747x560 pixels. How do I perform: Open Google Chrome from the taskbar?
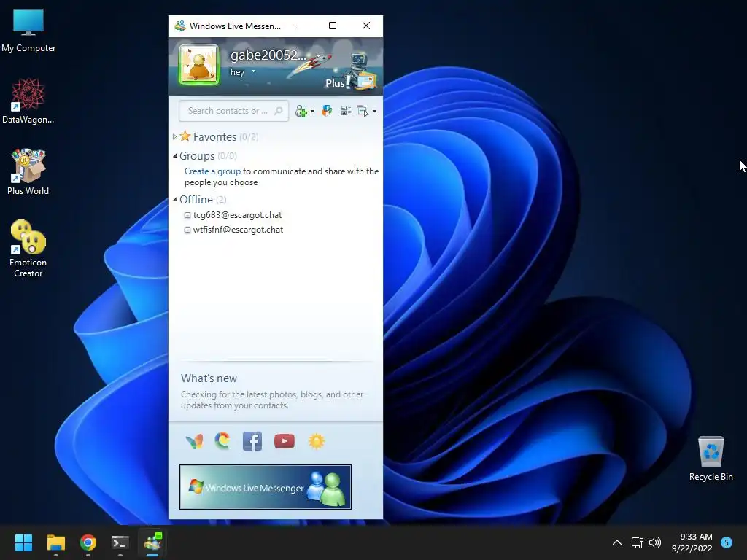coord(88,542)
